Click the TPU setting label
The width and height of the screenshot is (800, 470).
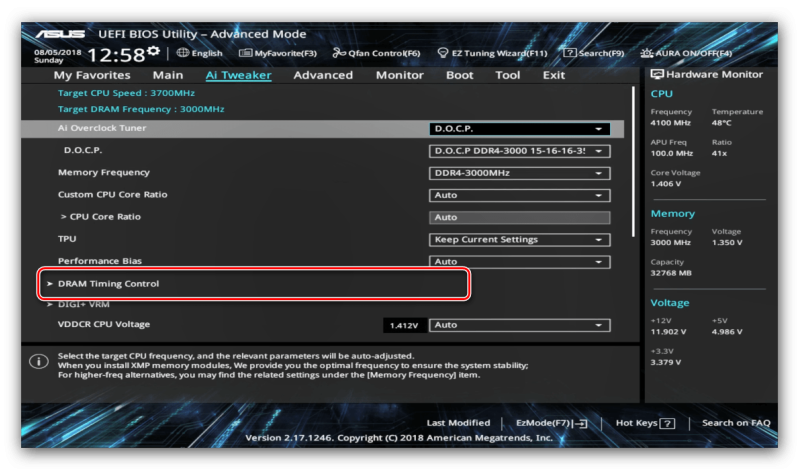pyautogui.click(x=67, y=239)
